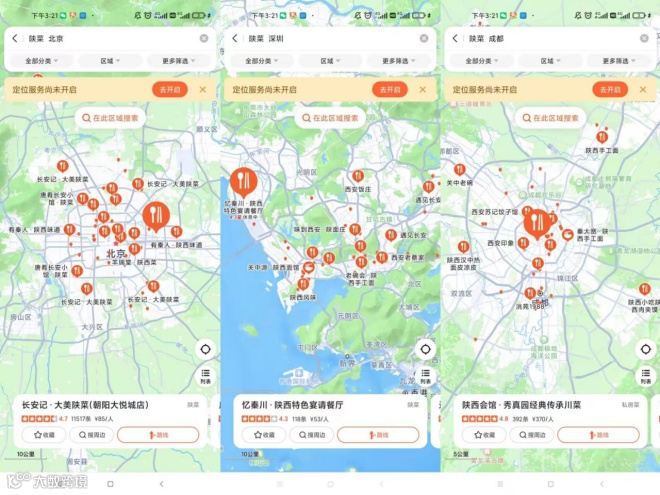660x495 pixels.
Task: Dismiss location banner in Shenzhen panel
Action: coord(423,90)
